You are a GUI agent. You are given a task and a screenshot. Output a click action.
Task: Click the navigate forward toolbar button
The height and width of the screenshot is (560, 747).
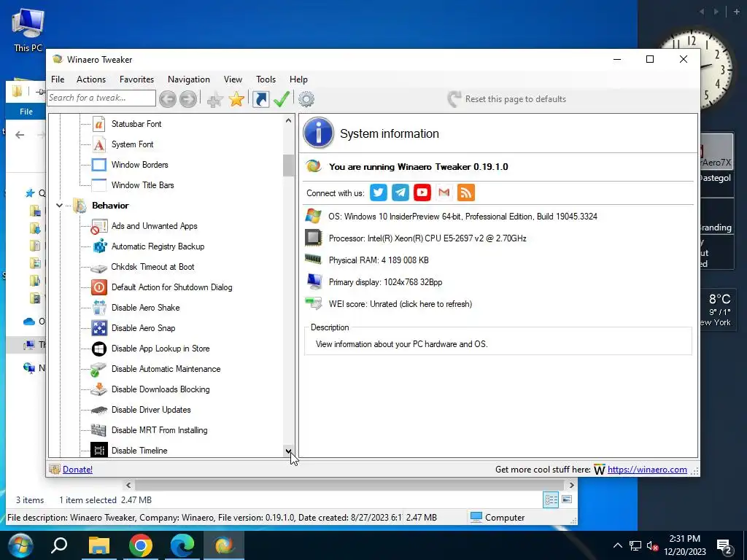188,99
